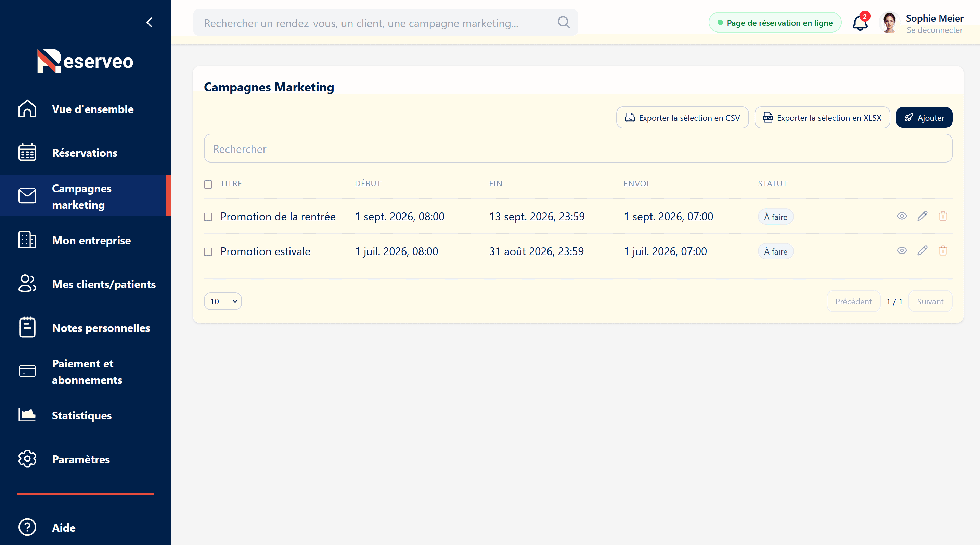Open the notifications bell icon

coord(860,23)
